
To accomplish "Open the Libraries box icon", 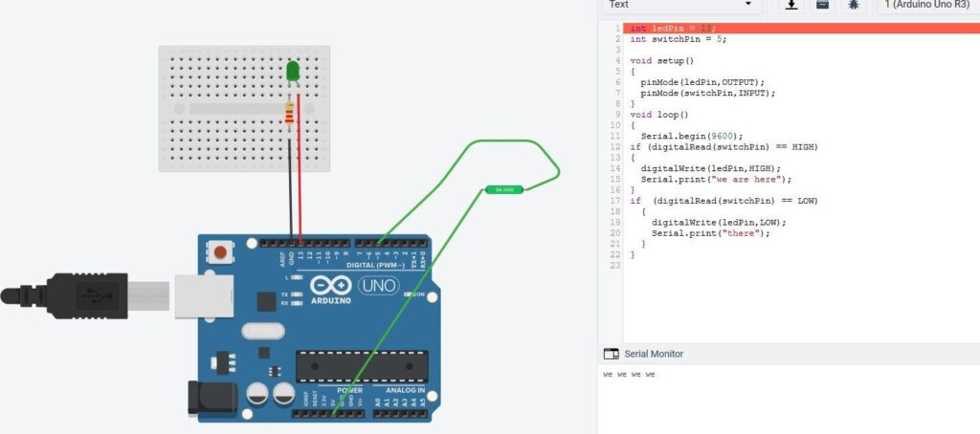I will tap(822, 5).
